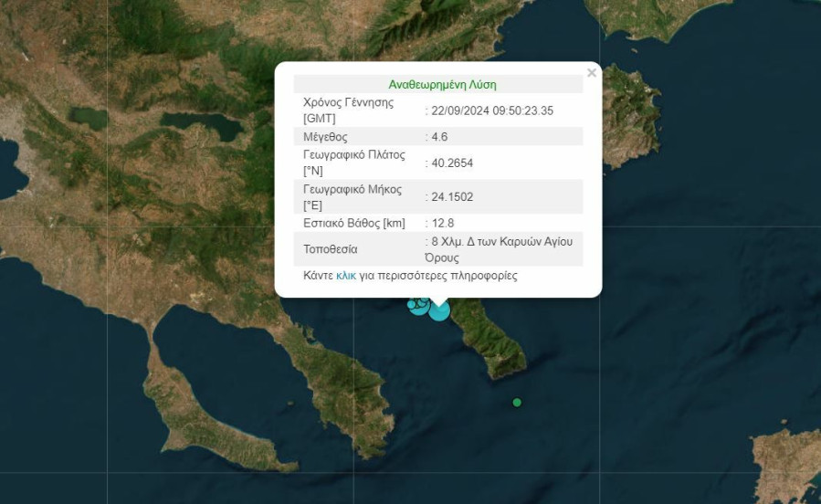Close the earthquake info popup

pos(592,73)
